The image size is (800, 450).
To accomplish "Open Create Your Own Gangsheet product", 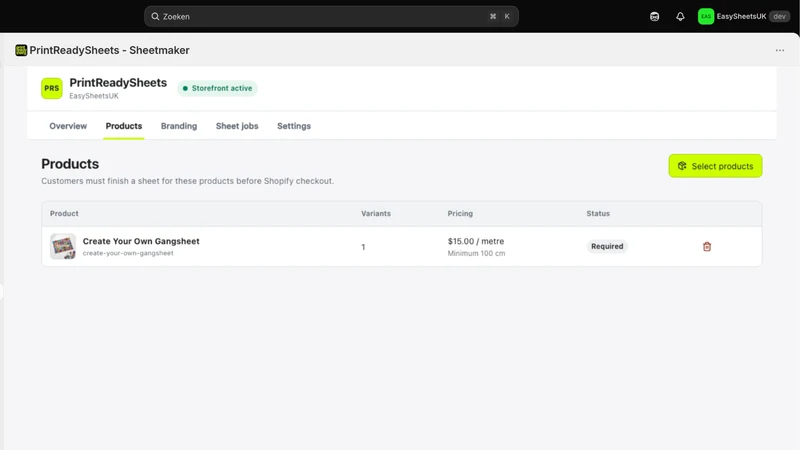I will click(141, 241).
